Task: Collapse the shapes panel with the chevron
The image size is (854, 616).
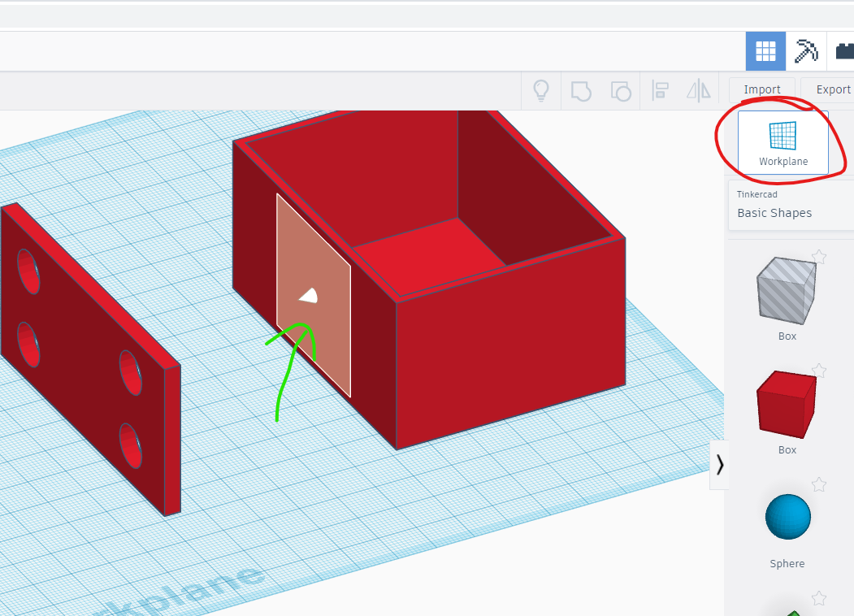Action: click(719, 465)
